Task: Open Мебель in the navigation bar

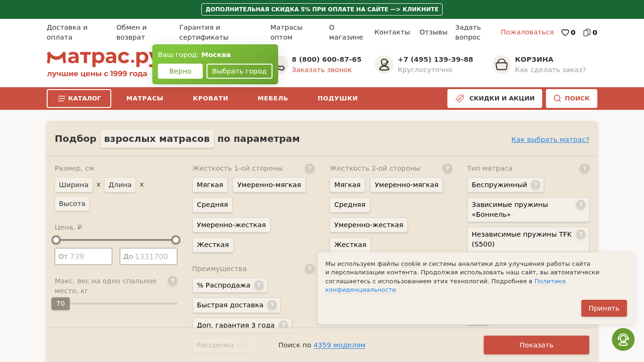Action: tap(273, 99)
